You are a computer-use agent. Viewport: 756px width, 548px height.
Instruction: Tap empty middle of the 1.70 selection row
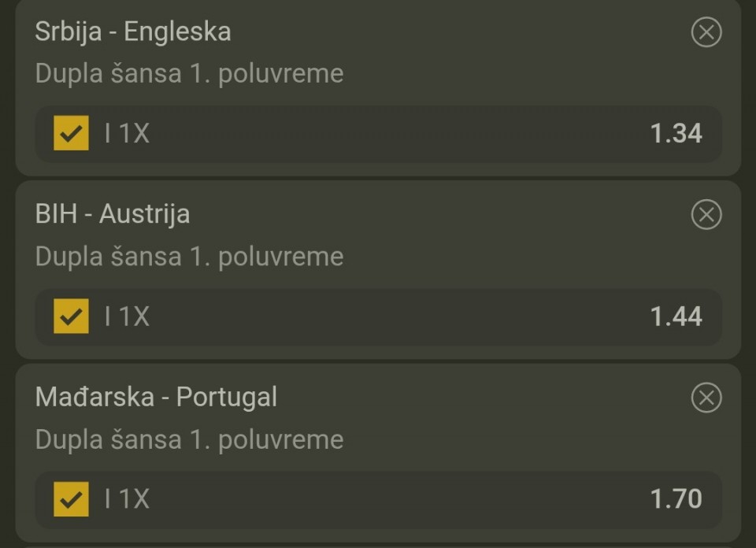tap(394, 498)
